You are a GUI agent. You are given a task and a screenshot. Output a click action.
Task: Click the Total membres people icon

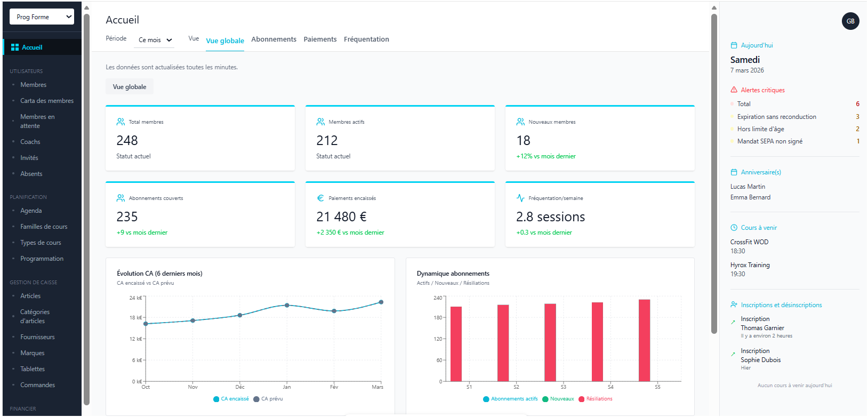pos(120,122)
